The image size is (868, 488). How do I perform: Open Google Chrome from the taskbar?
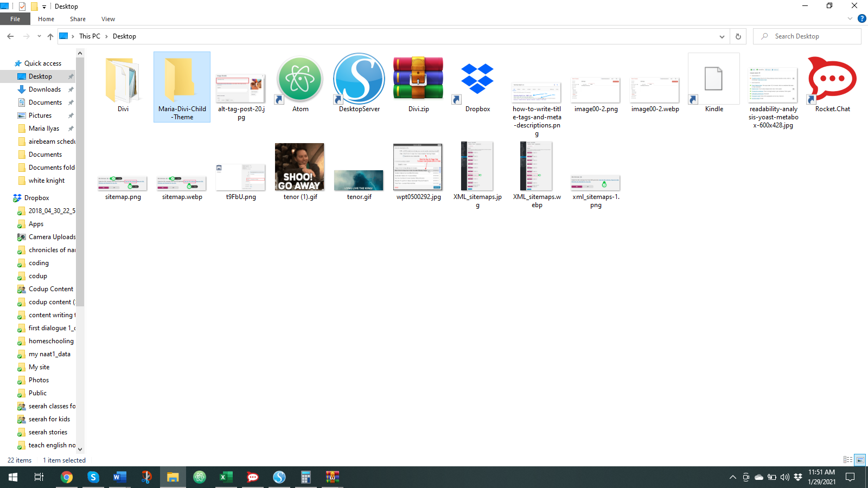67,477
